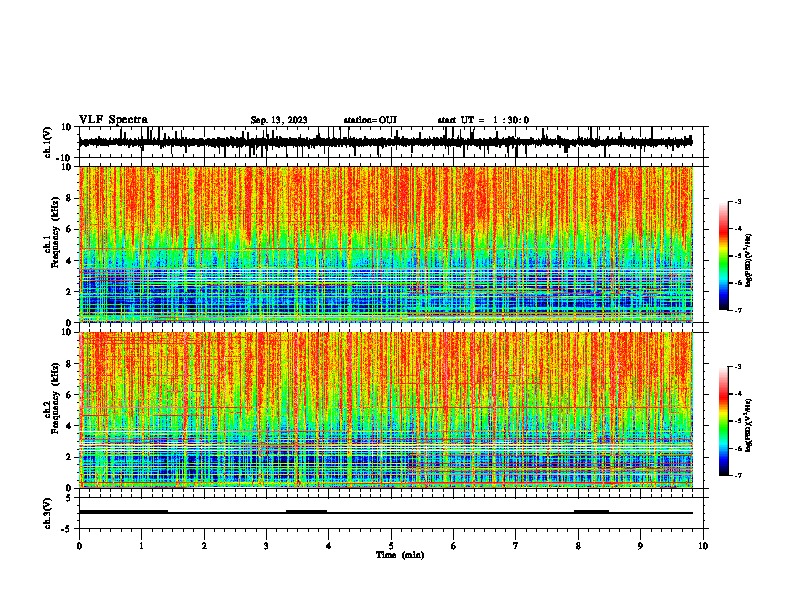Click the "-3" tick on ch.2 colorbar
The height and width of the screenshot is (612, 792).
click(x=737, y=367)
